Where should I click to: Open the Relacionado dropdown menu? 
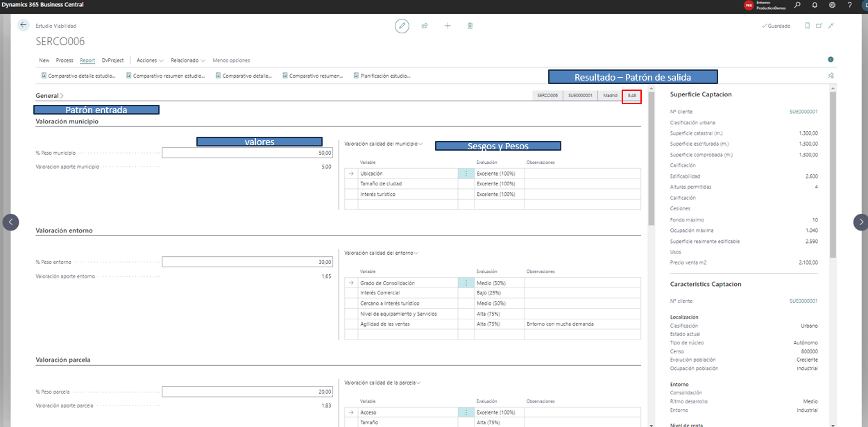pos(187,60)
